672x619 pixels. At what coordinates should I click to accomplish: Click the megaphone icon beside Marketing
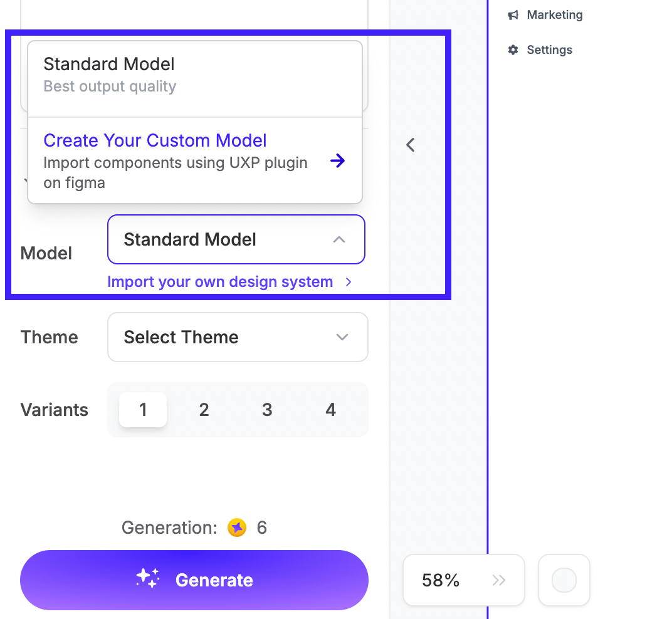pyautogui.click(x=513, y=15)
